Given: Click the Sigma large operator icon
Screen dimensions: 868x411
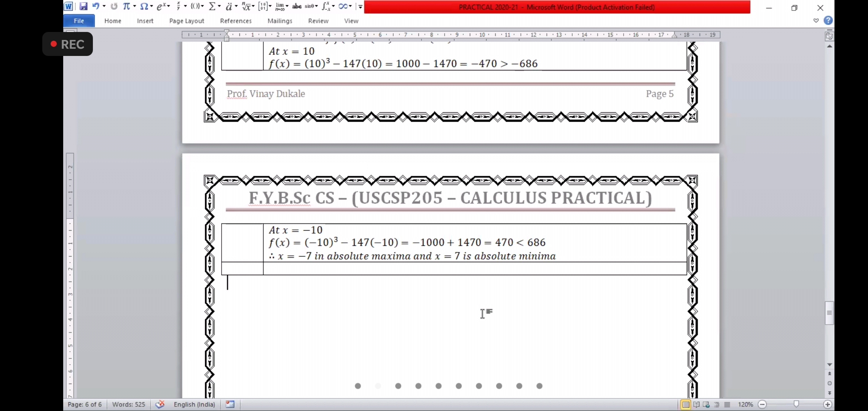Looking at the screenshot, I should pos(212,6).
